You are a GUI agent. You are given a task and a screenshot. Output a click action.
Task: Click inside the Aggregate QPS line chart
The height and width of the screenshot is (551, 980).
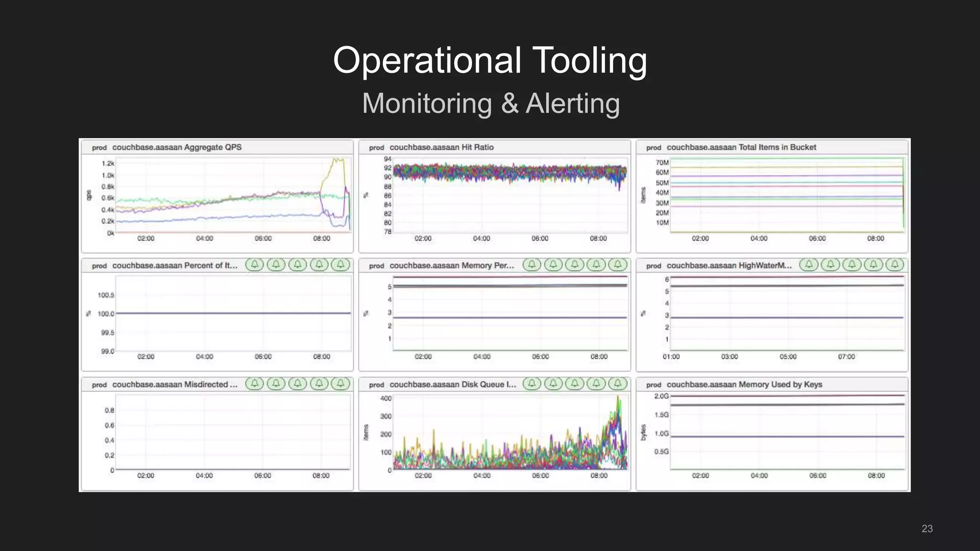233,195
